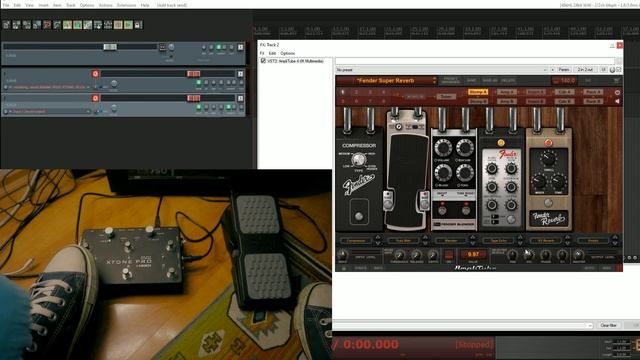Toggle the green FX button on track 1

tap(198, 83)
